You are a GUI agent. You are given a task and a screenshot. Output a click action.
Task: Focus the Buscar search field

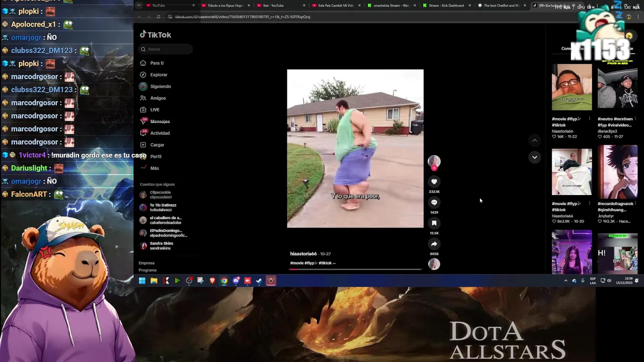(x=166, y=49)
